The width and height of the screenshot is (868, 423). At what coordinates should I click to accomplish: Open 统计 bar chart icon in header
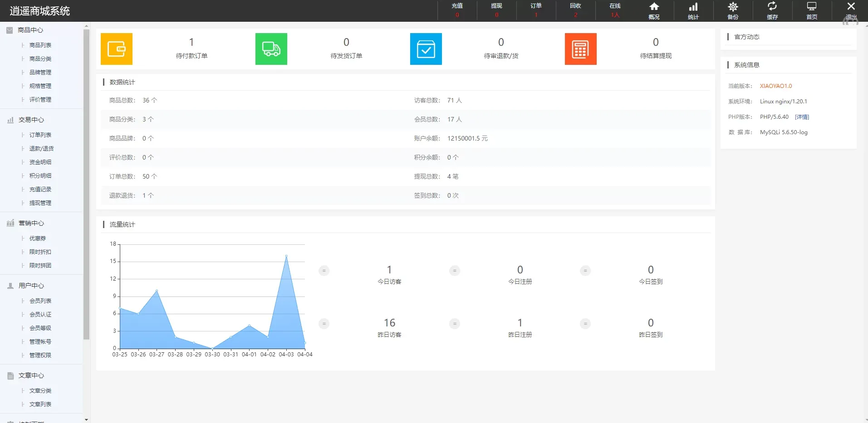click(693, 11)
